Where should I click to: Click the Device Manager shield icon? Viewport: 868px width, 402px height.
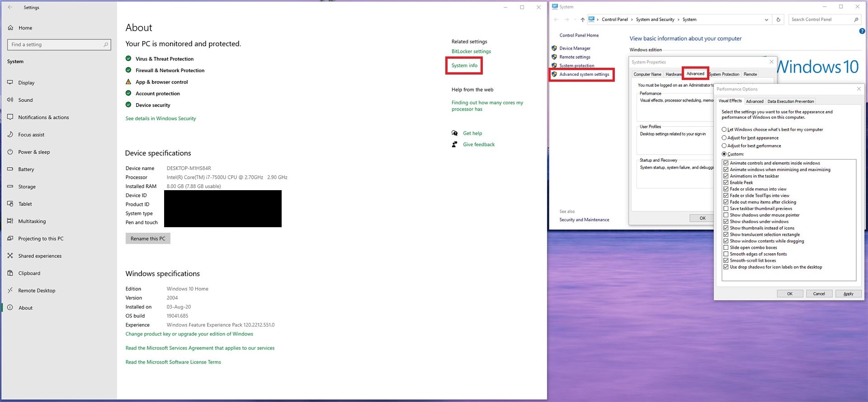[x=554, y=48]
